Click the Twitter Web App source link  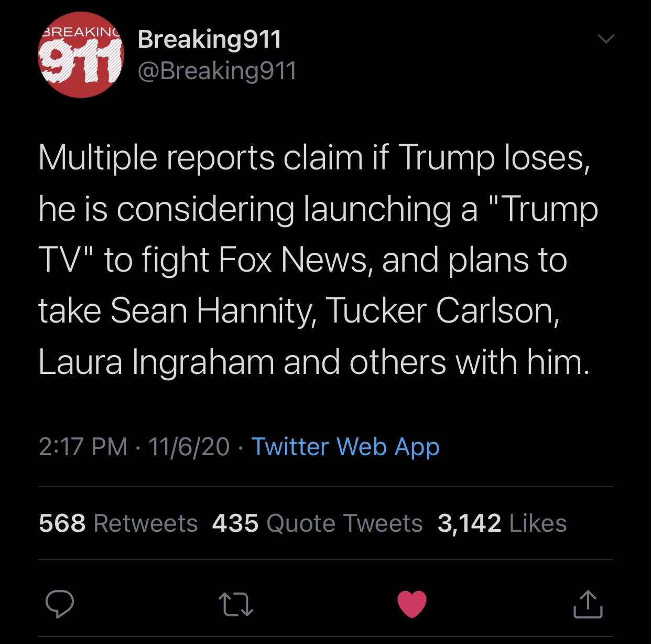pos(345,447)
